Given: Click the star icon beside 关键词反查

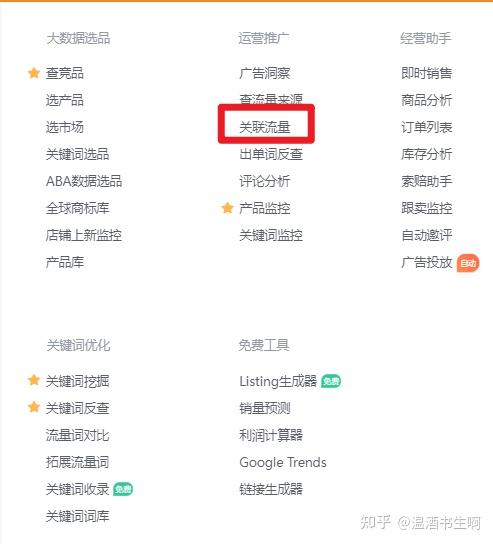Looking at the screenshot, I should point(34,407).
